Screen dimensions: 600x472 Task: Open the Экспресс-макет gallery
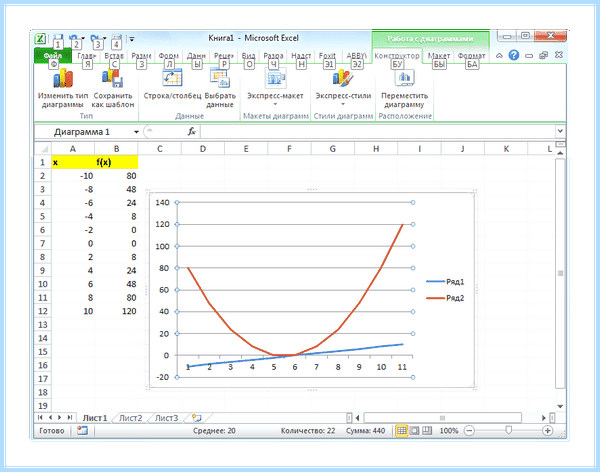click(x=275, y=78)
